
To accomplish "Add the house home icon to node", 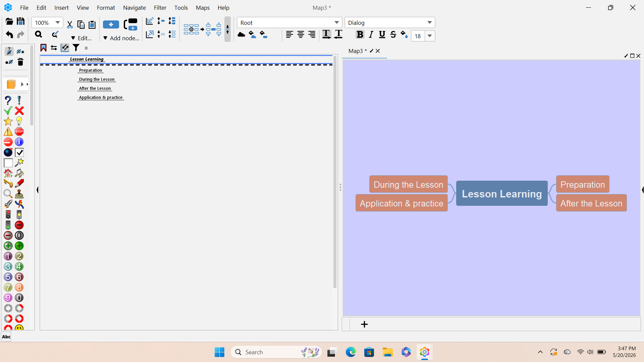I will point(8,173).
